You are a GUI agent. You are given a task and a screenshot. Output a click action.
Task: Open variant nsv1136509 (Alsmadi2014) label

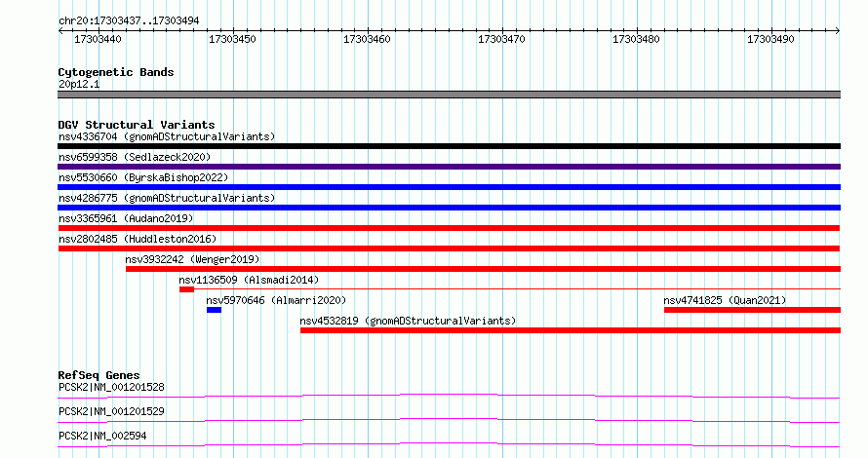coord(249,280)
